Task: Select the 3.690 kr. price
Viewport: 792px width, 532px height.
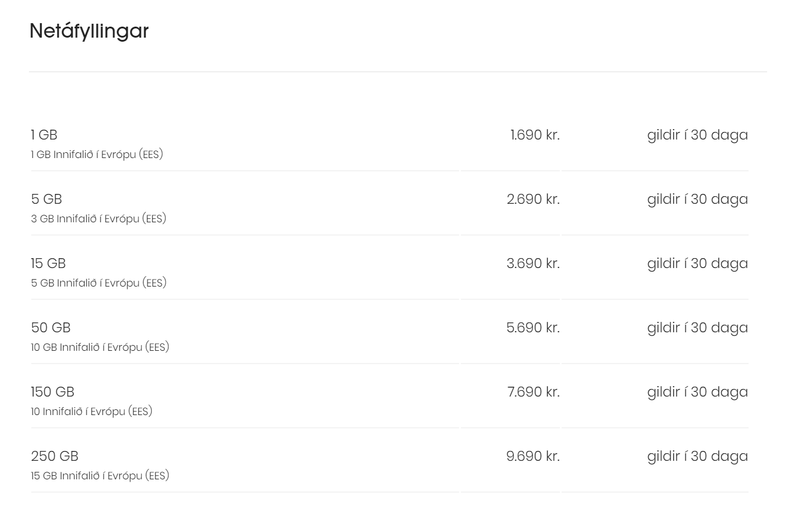Action: coord(533,263)
